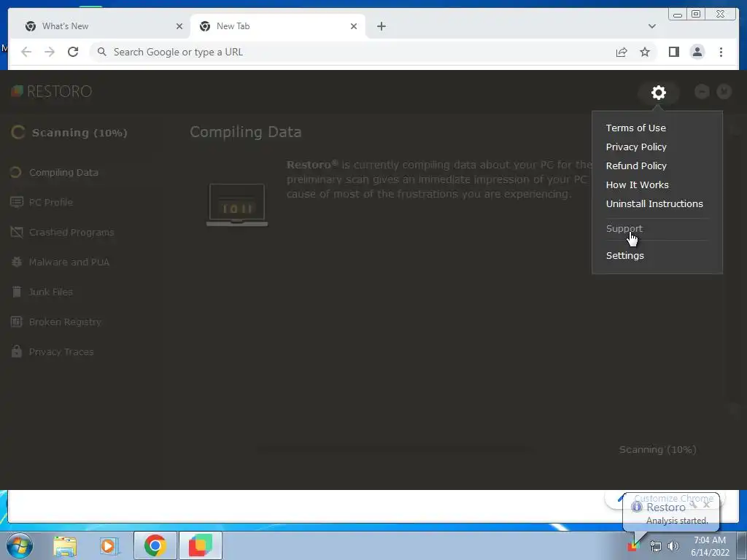The height and width of the screenshot is (560, 747).
Task: Open a new Chrome tab with plus
Action: [x=381, y=26]
